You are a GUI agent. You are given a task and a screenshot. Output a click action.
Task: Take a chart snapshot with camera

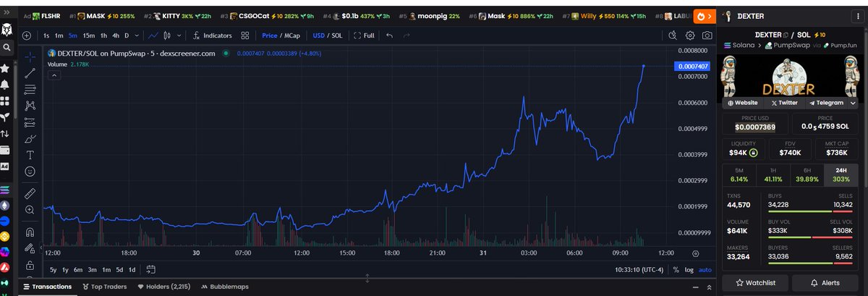pos(707,35)
